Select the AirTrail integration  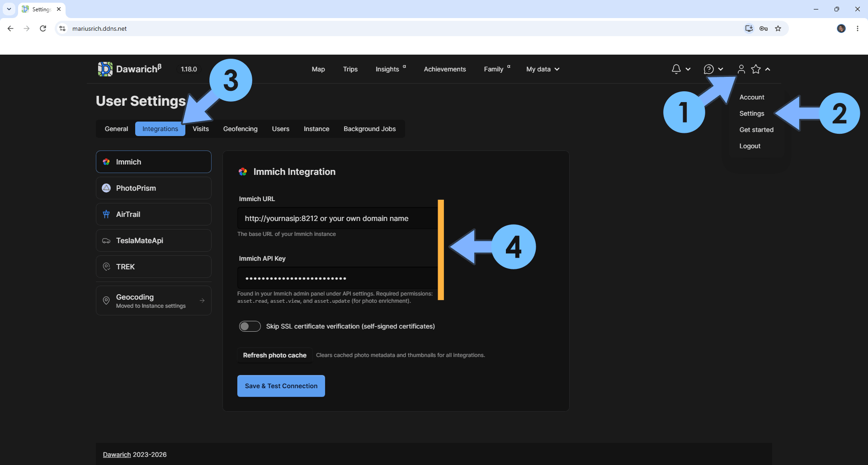[x=154, y=214]
